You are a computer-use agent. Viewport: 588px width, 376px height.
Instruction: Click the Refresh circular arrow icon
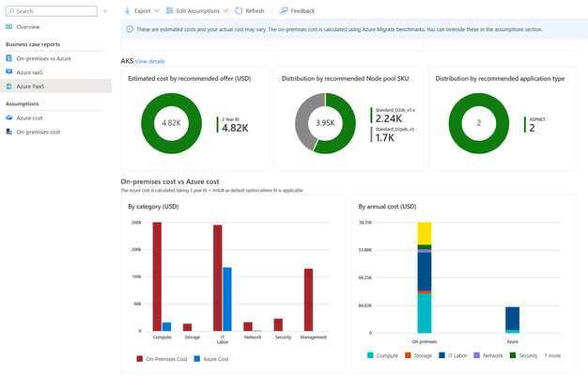point(239,11)
